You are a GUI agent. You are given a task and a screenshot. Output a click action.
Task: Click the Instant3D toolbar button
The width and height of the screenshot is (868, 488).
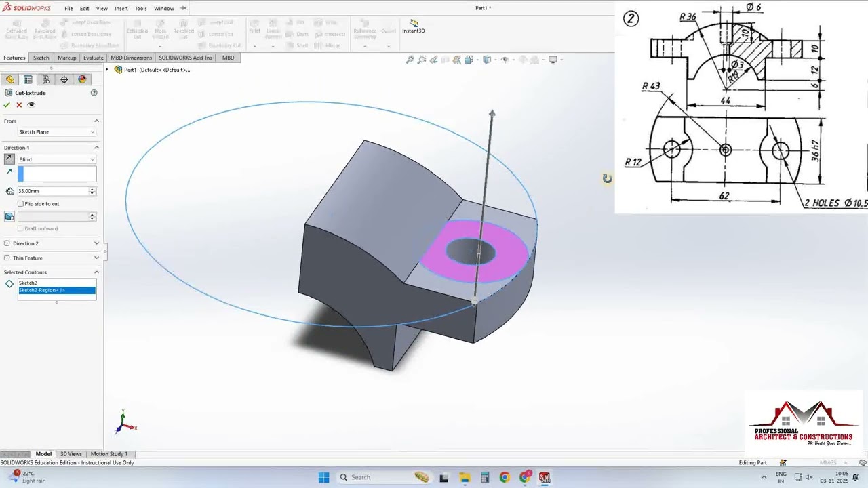[x=414, y=26]
